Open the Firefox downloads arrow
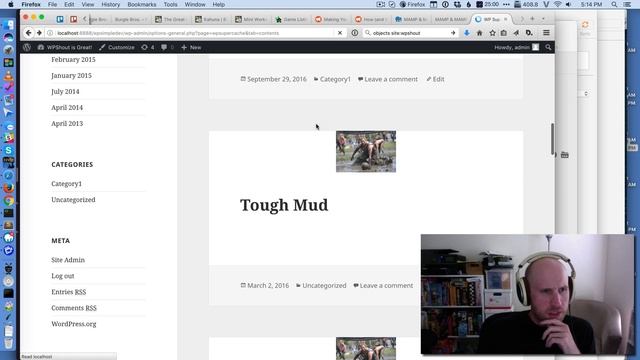640x360 pixels. (x=467, y=33)
